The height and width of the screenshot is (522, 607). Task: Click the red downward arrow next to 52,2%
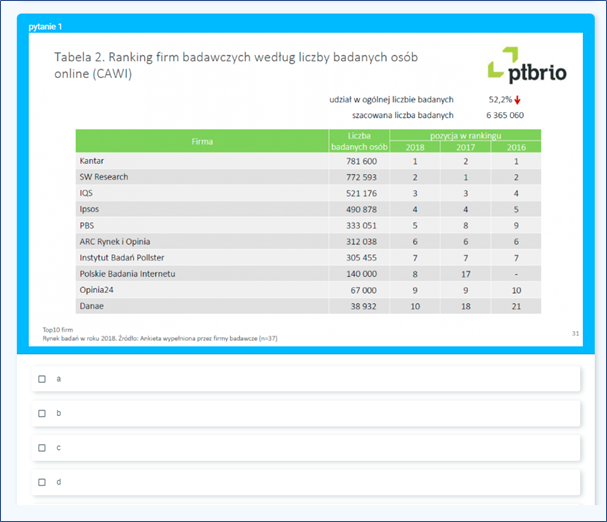coord(518,100)
